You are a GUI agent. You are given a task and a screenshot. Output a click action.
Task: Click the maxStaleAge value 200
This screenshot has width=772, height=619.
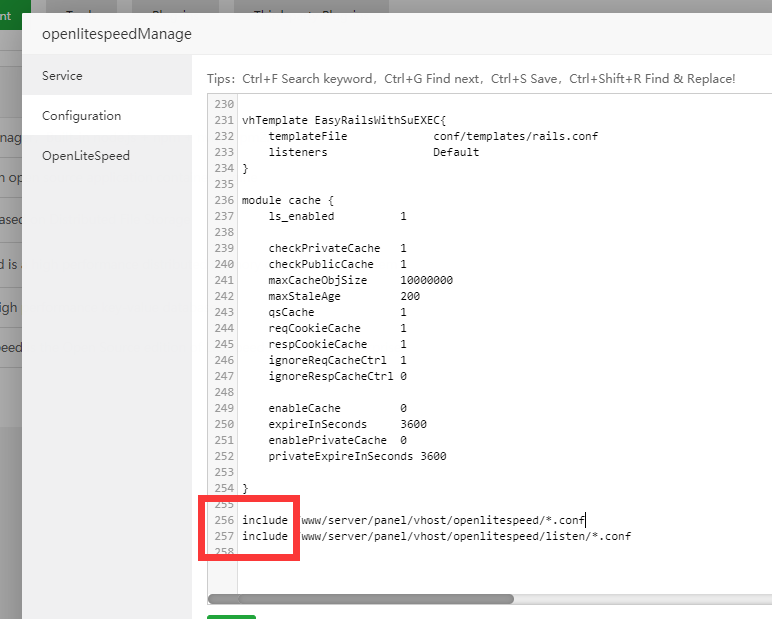[x=410, y=296]
